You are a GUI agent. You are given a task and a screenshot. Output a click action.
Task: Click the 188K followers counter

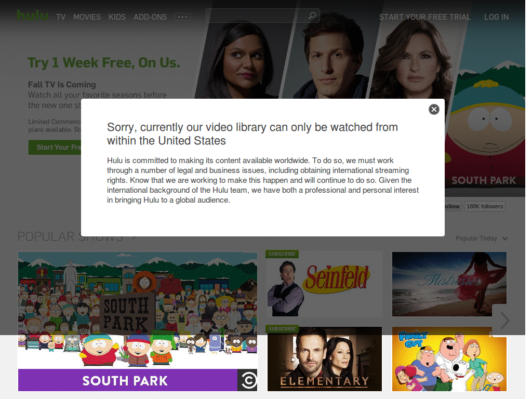click(x=484, y=206)
